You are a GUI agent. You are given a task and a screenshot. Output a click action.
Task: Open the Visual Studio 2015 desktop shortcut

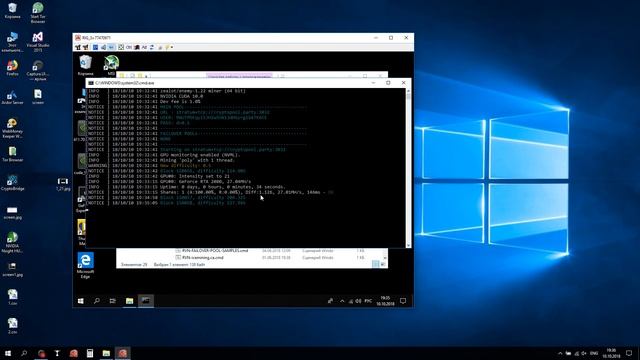pos(38,42)
